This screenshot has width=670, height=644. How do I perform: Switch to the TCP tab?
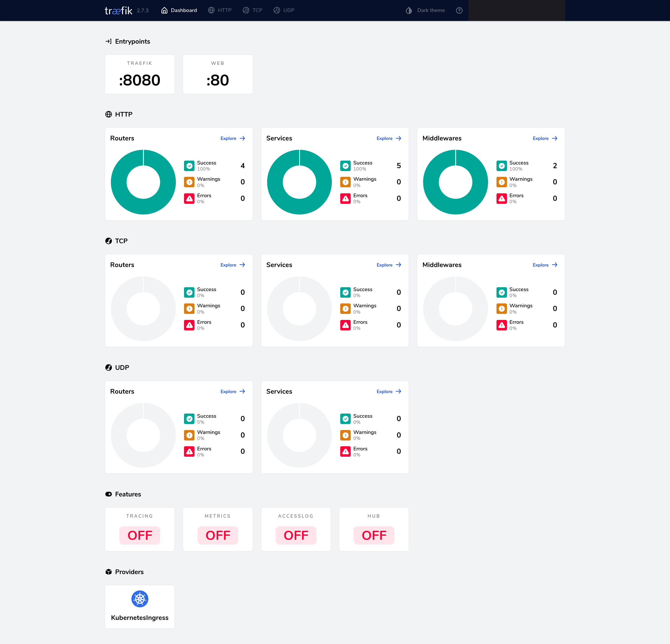coord(253,10)
